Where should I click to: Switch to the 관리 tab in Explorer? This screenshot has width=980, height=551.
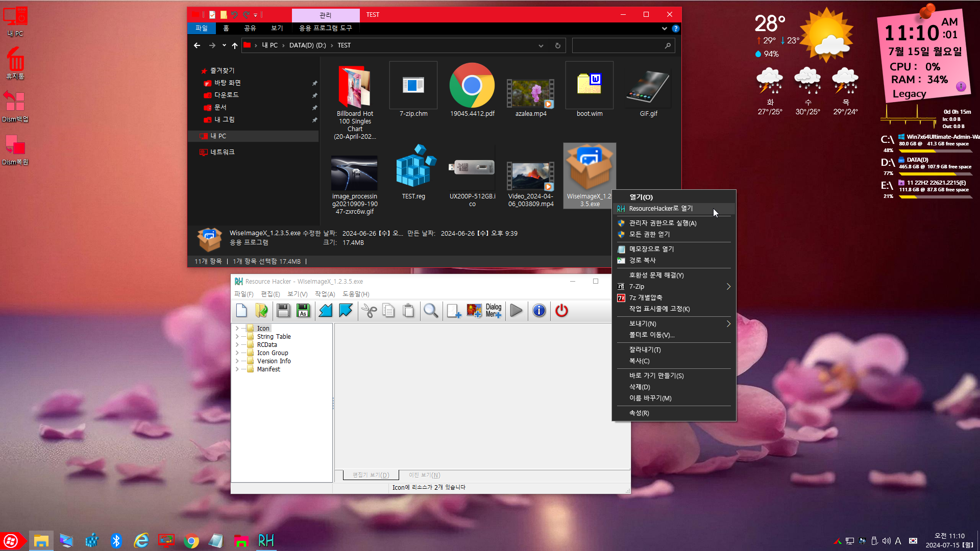pyautogui.click(x=325, y=15)
